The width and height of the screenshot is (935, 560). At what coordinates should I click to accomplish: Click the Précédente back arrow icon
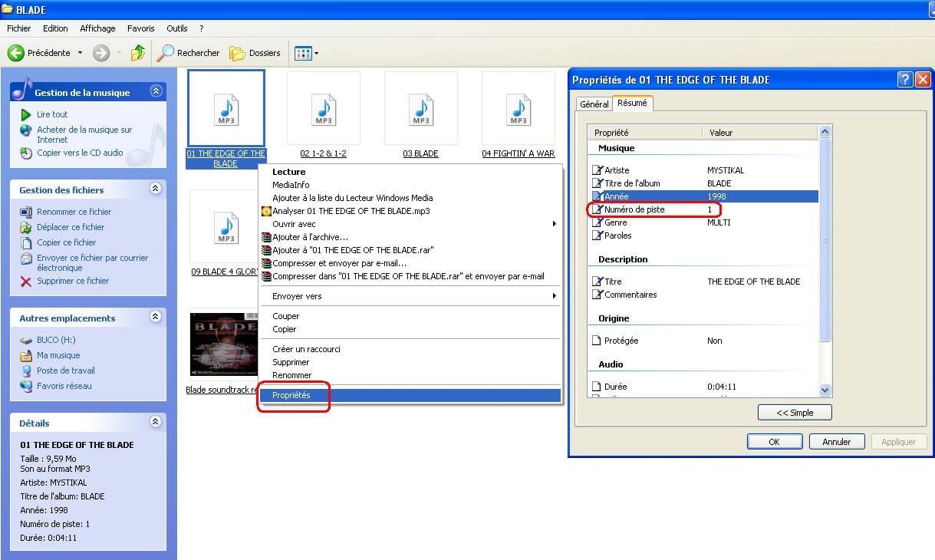tap(15, 53)
